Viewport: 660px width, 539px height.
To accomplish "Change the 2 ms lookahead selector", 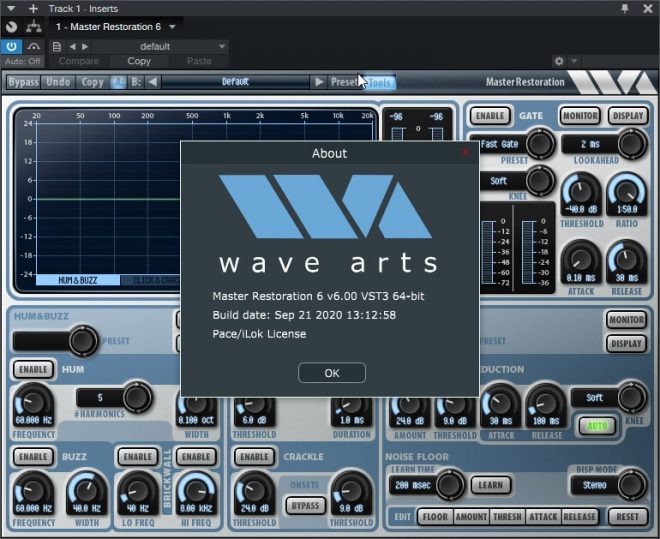I will [604, 144].
